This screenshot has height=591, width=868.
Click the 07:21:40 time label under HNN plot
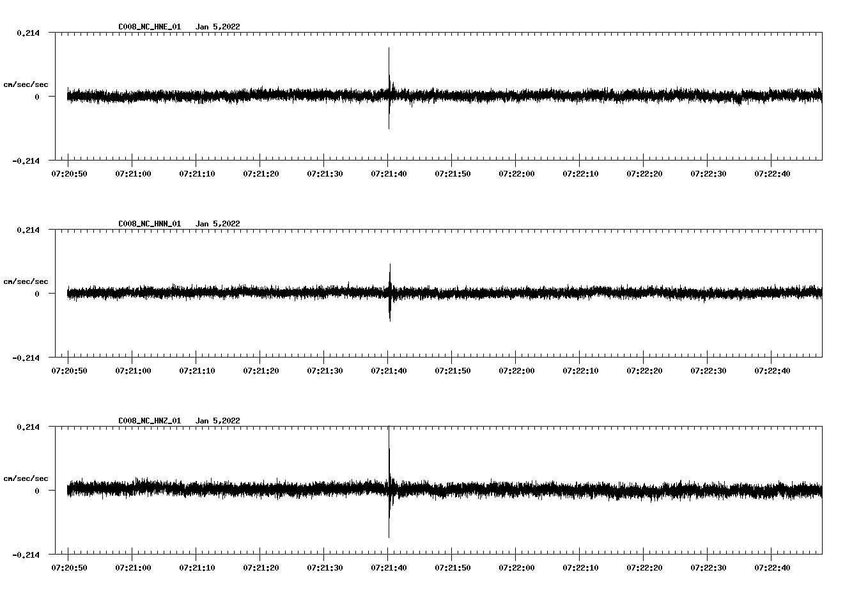(389, 371)
